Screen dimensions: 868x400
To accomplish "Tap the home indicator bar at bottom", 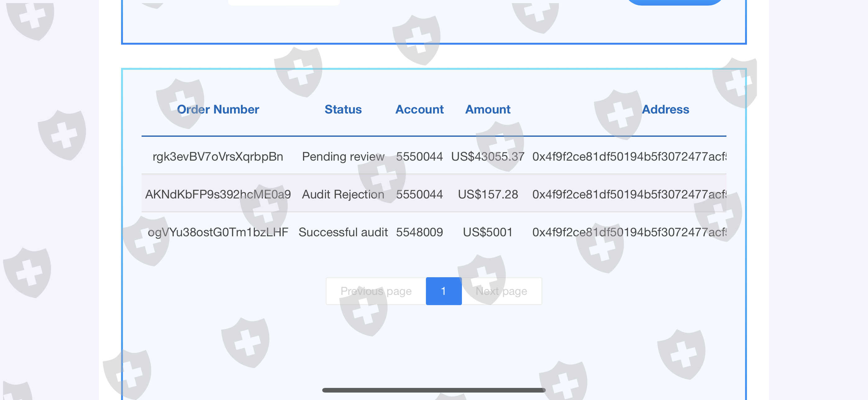I will tap(434, 390).
